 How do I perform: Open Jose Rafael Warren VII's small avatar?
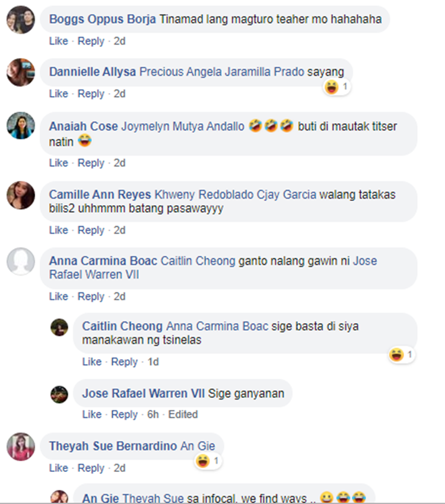pyautogui.click(x=59, y=394)
